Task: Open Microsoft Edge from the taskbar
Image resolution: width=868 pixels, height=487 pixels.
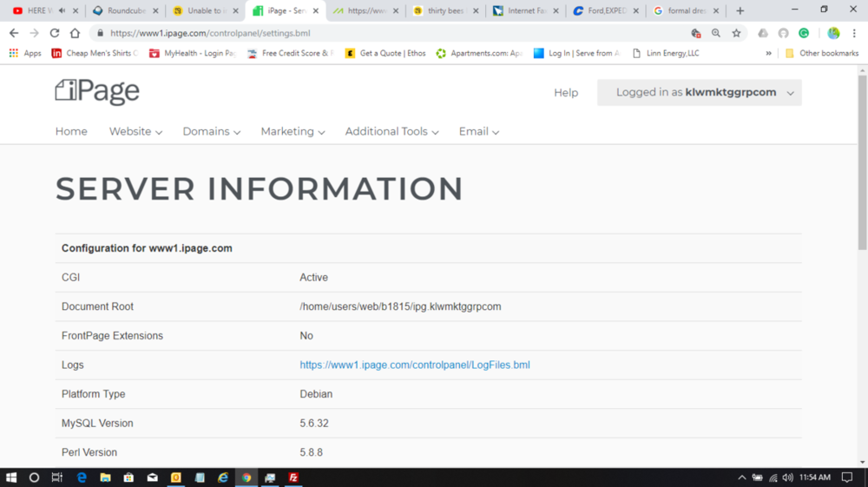Action: pos(82,477)
